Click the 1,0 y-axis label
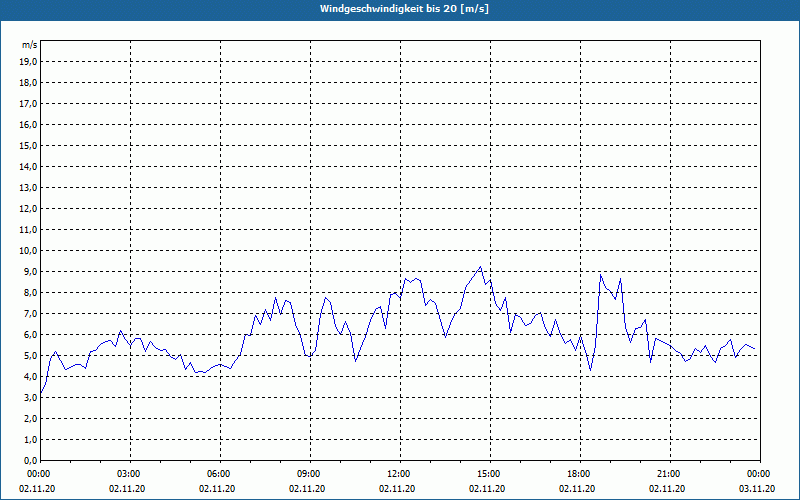800x500 pixels. (x=30, y=439)
